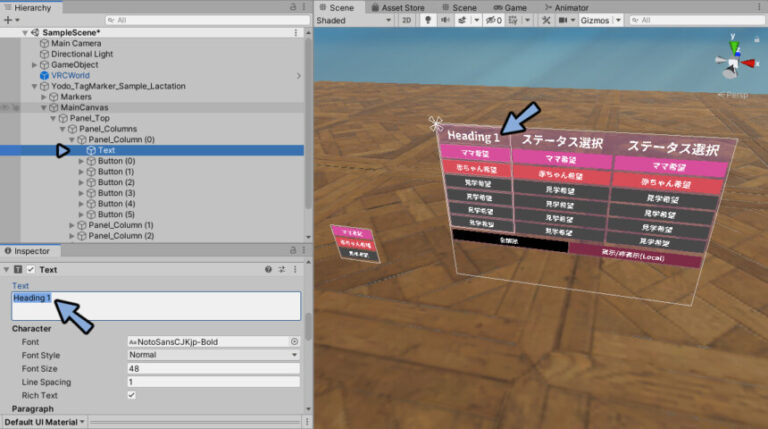Select Panel_Column (2) in hierarchy
768x429 pixels.
coord(120,236)
